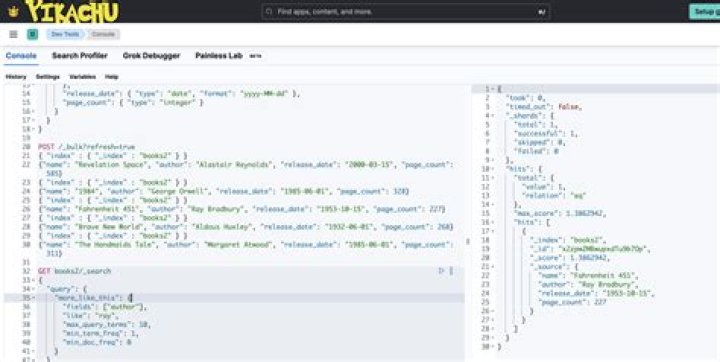Click "relation": "eq" in the response
Viewport: 720px width, 362px height.
(x=554, y=196)
